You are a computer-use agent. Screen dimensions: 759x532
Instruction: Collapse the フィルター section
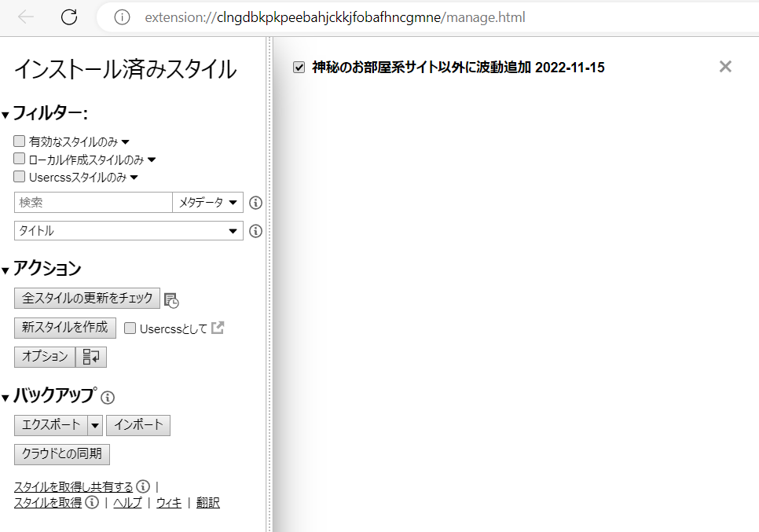point(6,115)
